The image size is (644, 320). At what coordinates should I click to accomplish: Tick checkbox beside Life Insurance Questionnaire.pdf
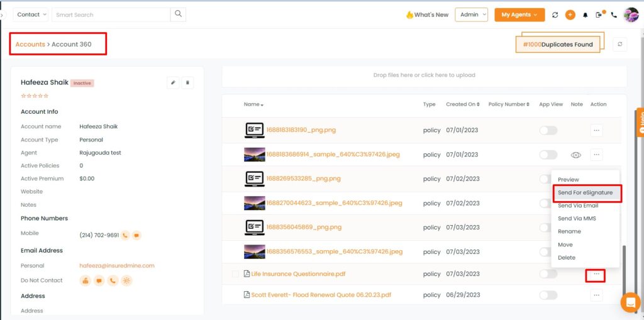(x=235, y=274)
